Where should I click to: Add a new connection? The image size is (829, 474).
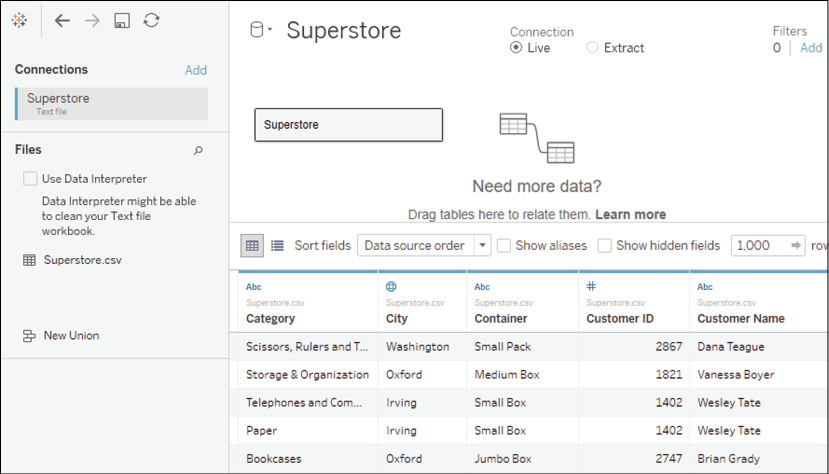pyautogui.click(x=196, y=70)
